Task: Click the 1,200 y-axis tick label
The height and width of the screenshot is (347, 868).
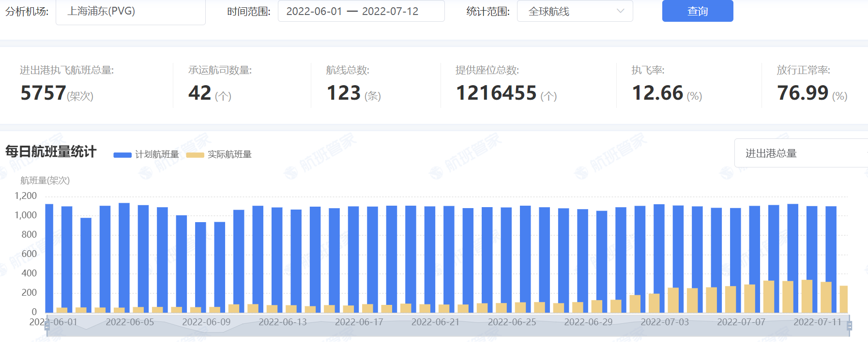Action: [x=26, y=196]
